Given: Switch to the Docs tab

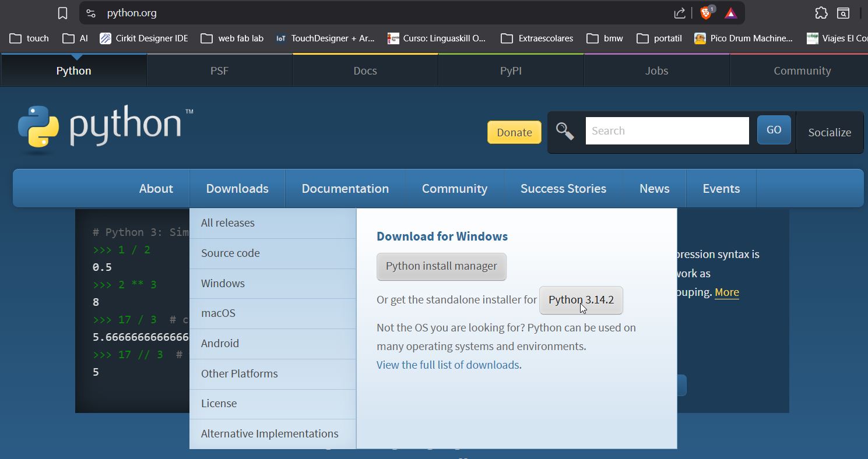Looking at the screenshot, I should pyautogui.click(x=365, y=70).
